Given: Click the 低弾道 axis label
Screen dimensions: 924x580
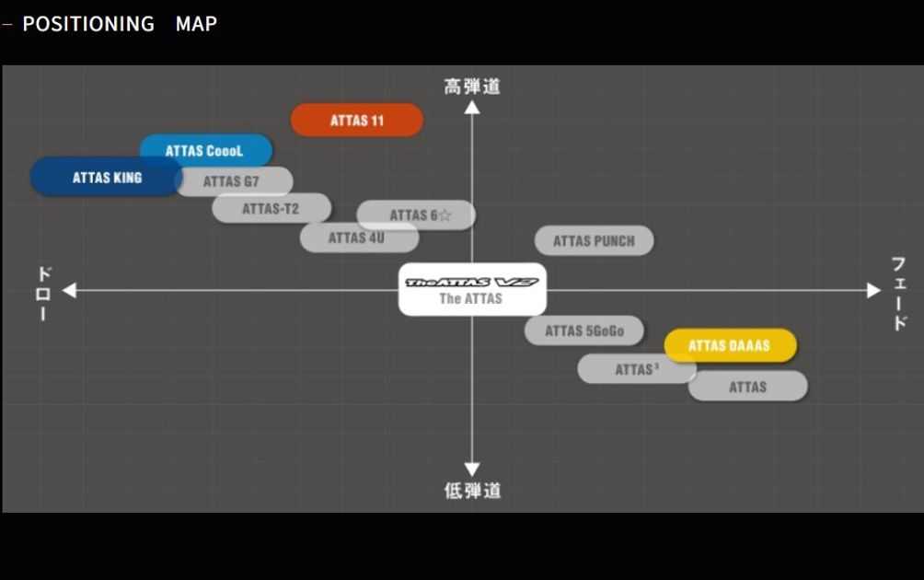Looking at the screenshot, I should [x=472, y=491].
